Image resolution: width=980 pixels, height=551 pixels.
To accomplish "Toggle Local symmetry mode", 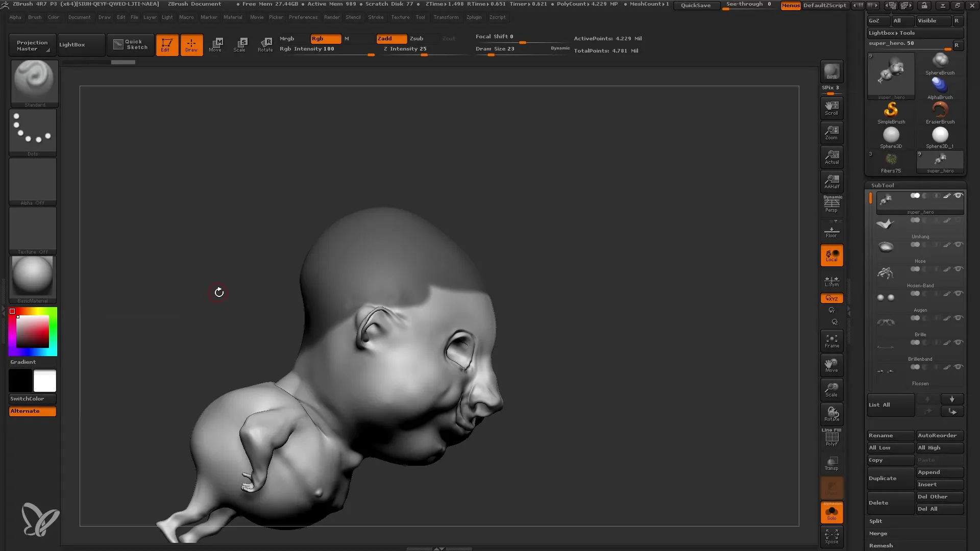I will (831, 255).
